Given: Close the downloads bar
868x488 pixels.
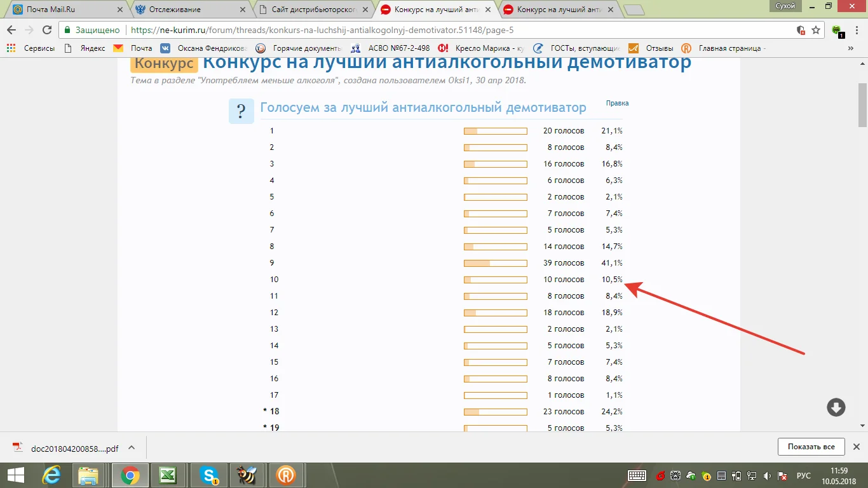Looking at the screenshot, I should (x=856, y=447).
